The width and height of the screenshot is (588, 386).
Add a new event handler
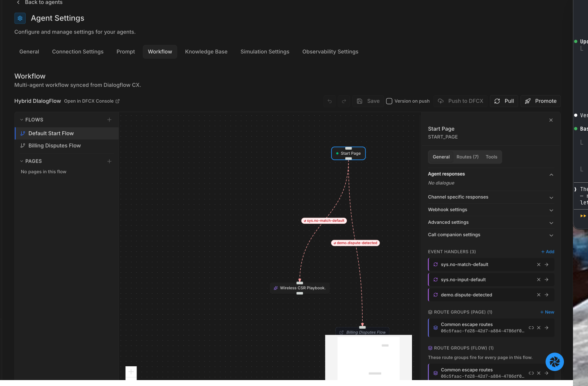[x=548, y=252]
